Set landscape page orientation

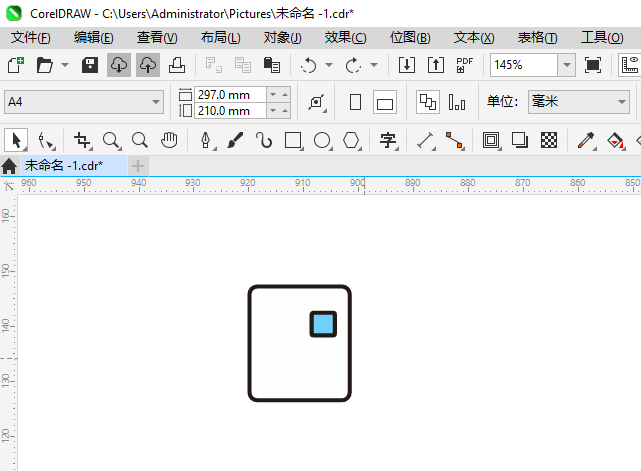coord(385,102)
